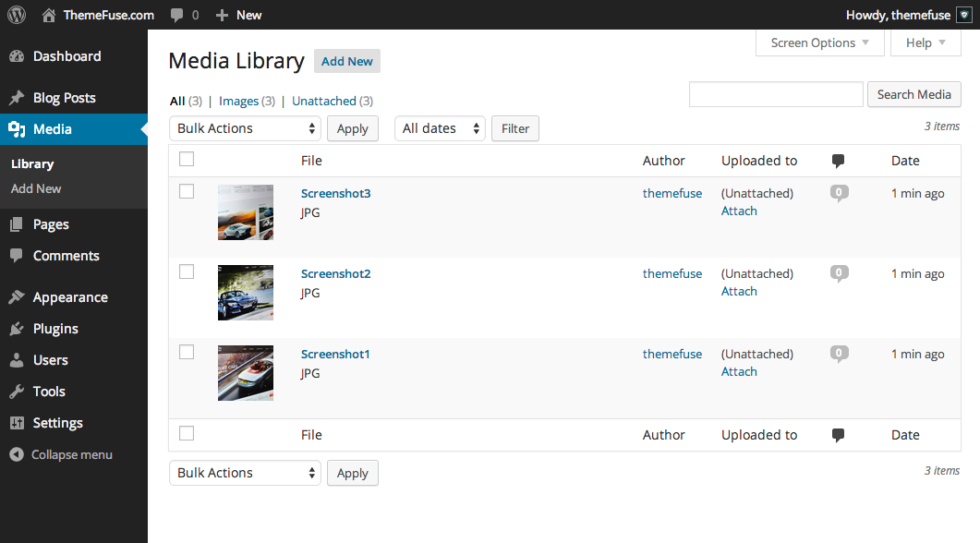This screenshot has height=543, width=980.
Task: Click themefuse author link for Screenshot2
Action: coord(672,273)
